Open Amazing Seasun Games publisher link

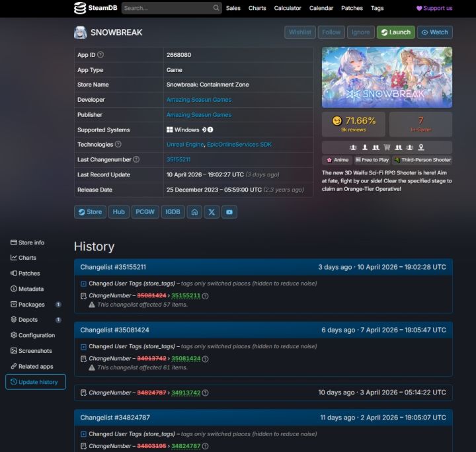click(199, 115)
